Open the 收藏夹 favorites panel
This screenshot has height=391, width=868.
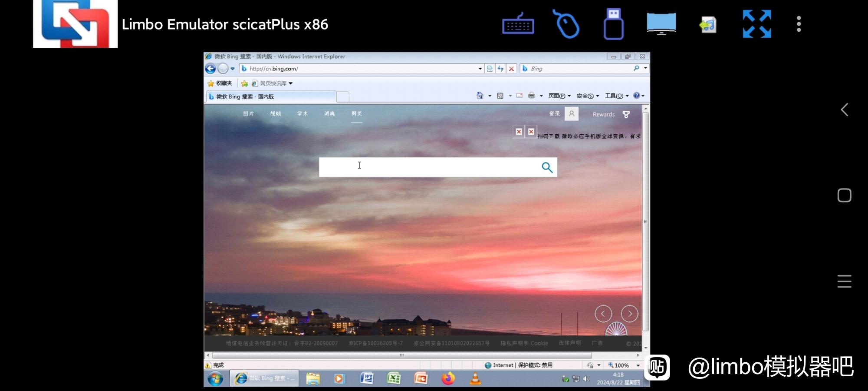pyautogui.click(x=220, y=83)
